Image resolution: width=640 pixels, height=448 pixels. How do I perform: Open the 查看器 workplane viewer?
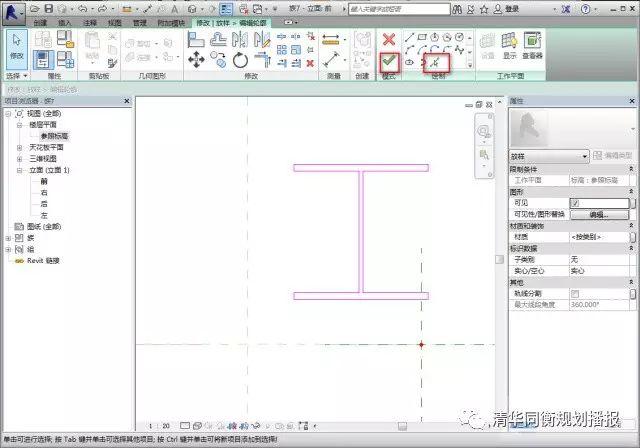pyautogui.click(x=532, y=45)
